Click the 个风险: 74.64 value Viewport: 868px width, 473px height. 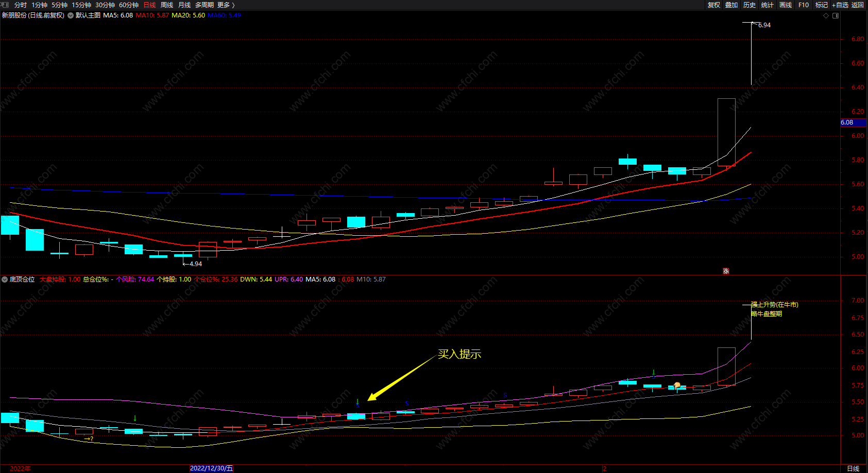[135, 279]
